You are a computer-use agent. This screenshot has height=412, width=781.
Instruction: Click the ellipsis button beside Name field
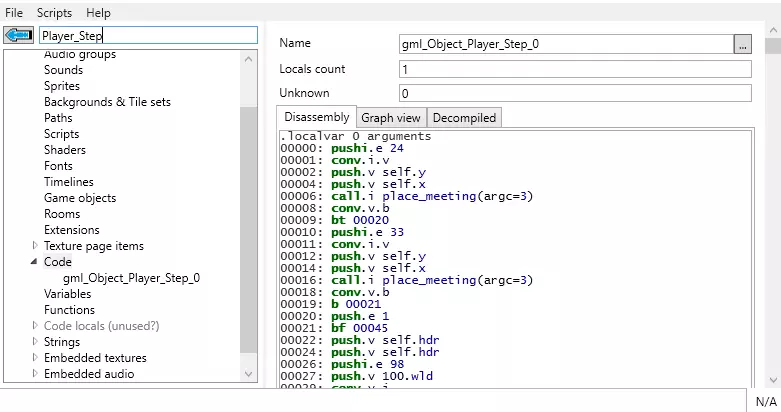(741, 44)
